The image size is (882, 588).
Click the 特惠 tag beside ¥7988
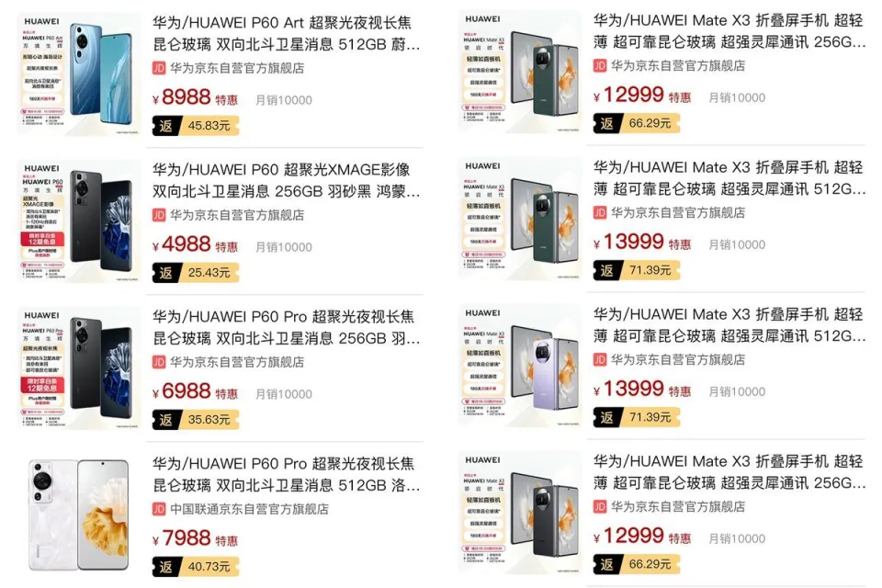point(226,541)
